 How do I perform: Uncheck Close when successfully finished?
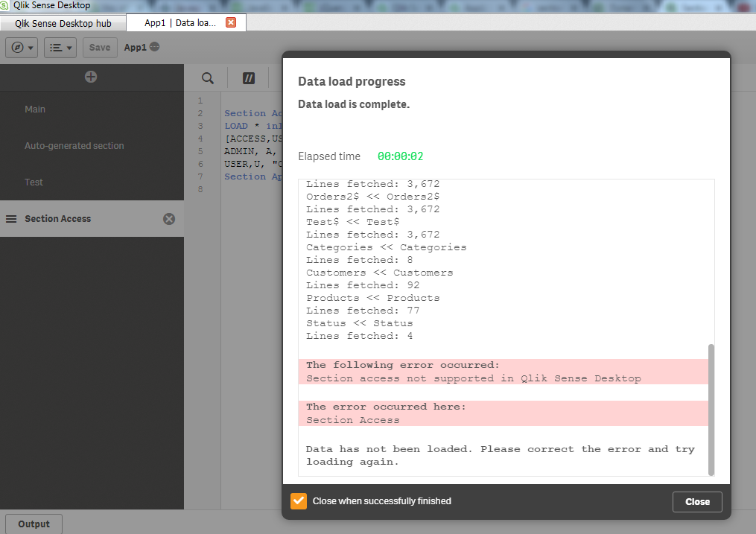(x=298, y=501)
